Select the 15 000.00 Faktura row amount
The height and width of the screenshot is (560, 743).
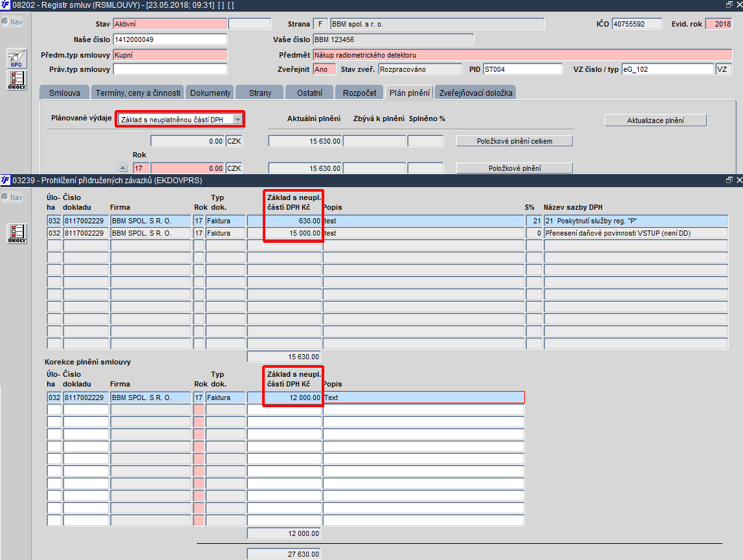pos(284,233)
